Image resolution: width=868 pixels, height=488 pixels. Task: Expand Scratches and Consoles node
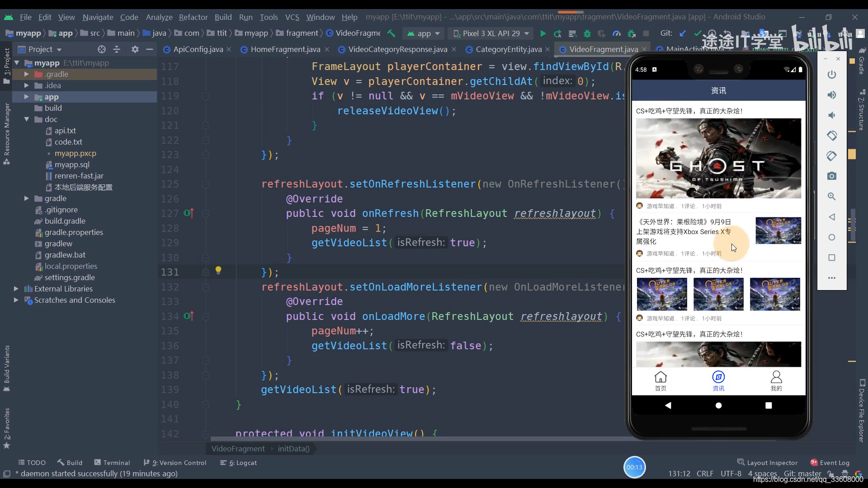tap(16, 300)
